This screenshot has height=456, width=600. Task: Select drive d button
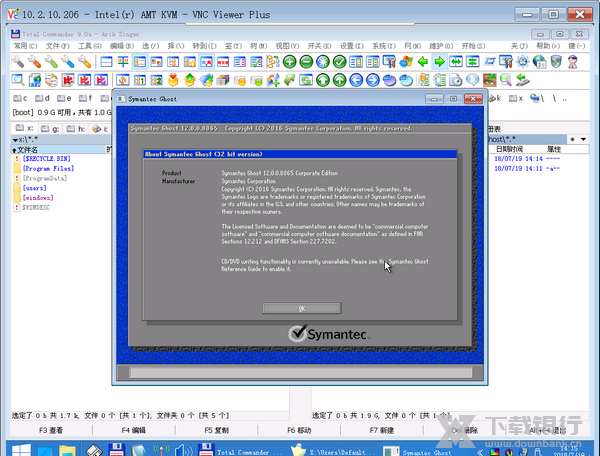coord(42,98)
